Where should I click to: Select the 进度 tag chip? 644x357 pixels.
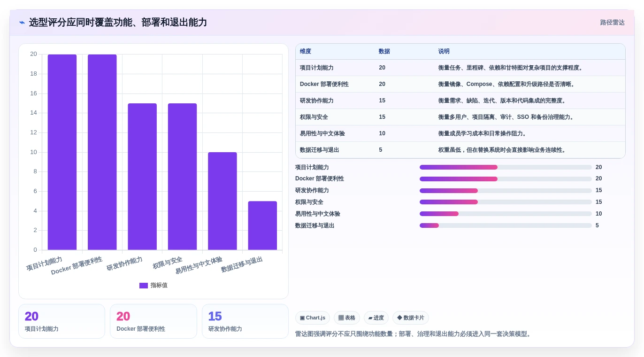pyautogui.click(x=376, y=318)
